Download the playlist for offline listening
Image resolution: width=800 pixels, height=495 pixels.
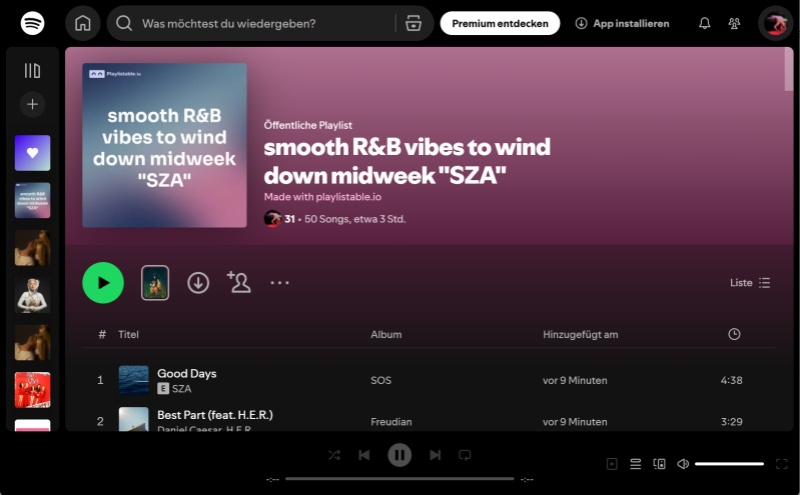click(198, 283)
